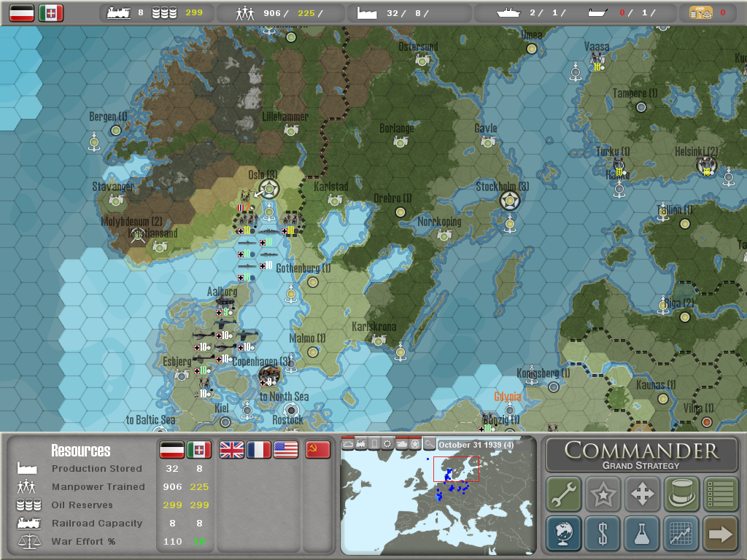Image resolution: width=747 pixels, height=560 pixels.
Task: Click the Riga city marker
Action: (x=684, y=316)
